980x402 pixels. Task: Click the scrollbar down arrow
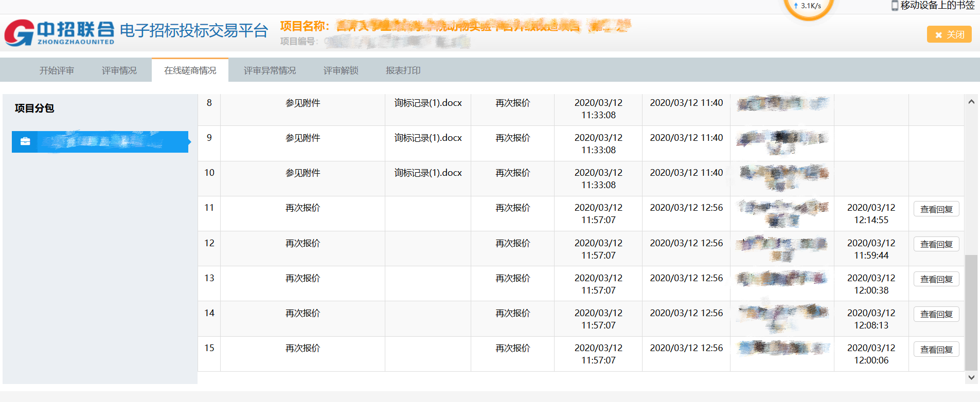(x=971, y=377)
